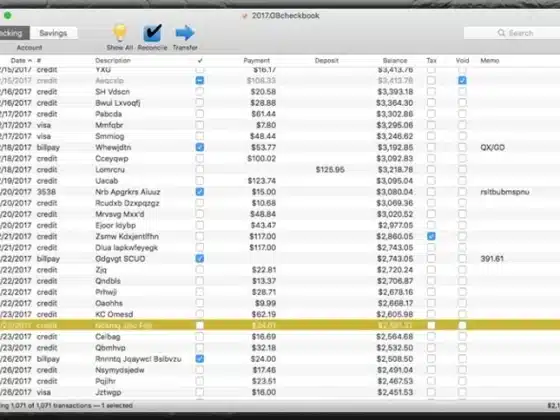This screenshot has width=560, height=420.
Task: Select the Bwul Lxvoqfj transaction
Action: click(280, 103)
